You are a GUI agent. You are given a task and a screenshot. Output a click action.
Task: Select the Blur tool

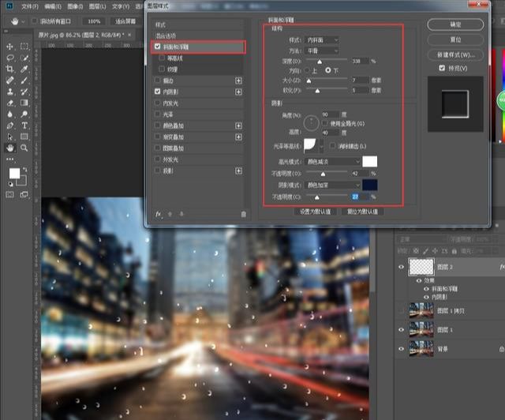[9, 114]
